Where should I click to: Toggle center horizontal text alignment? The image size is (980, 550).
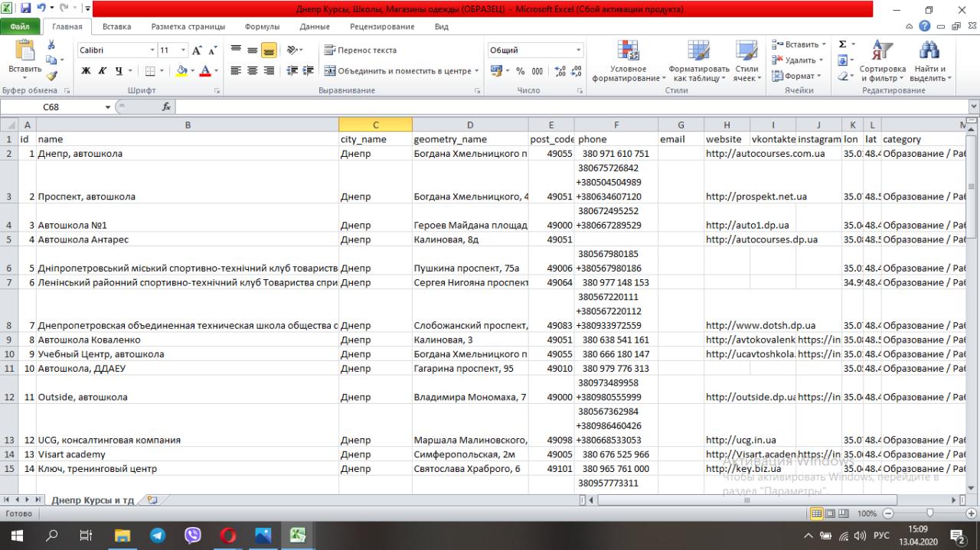[x=253, y=71]
